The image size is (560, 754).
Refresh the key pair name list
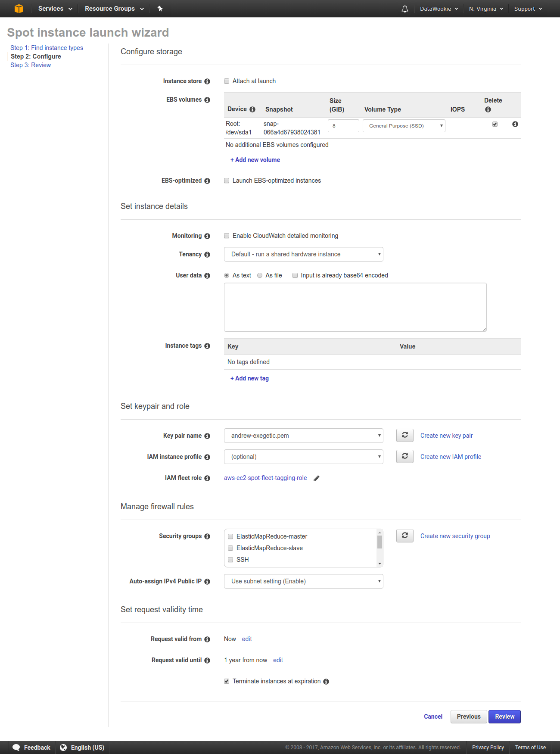click(x=404, y=435)
